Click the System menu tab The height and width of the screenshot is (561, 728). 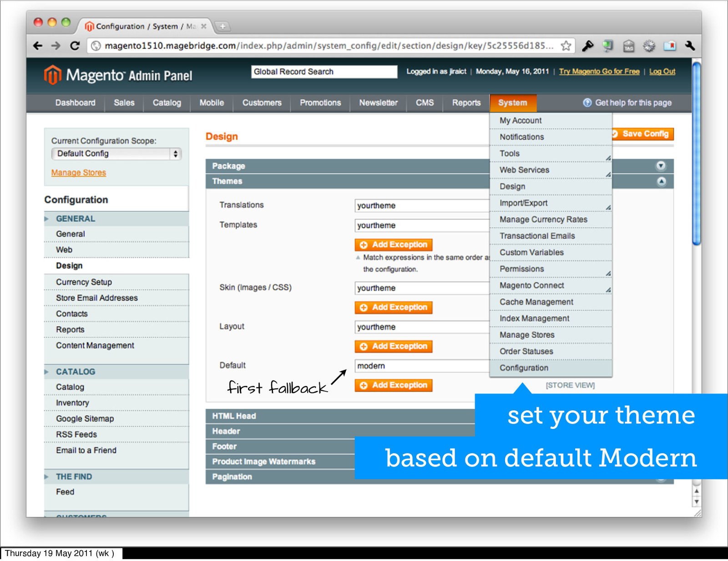513,103
